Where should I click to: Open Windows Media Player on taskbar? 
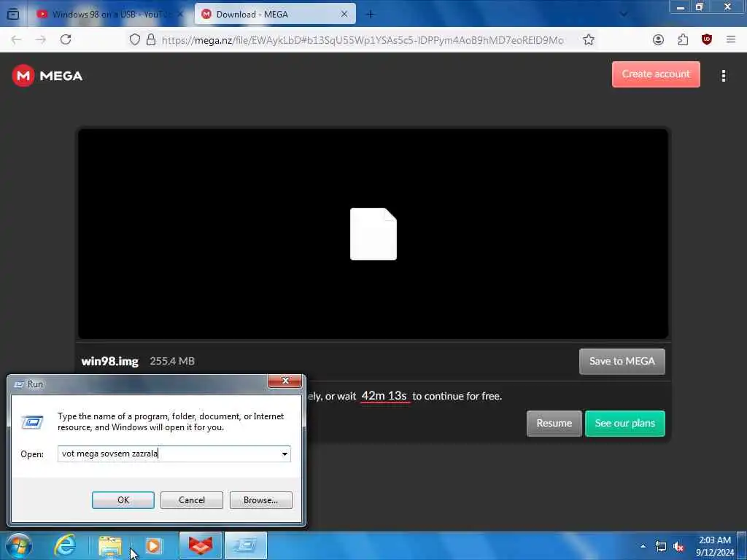[x=153, y=545]
